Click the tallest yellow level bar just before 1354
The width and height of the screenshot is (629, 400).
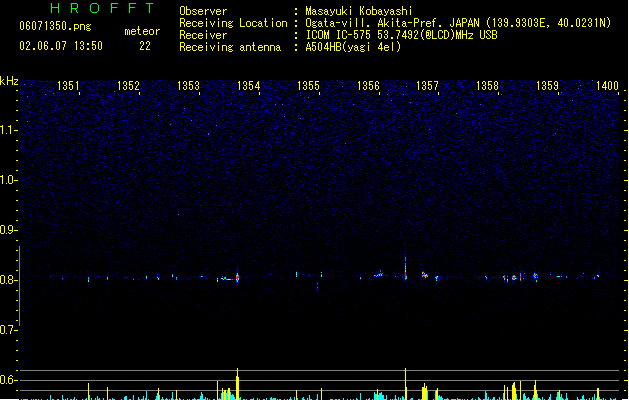237,384
